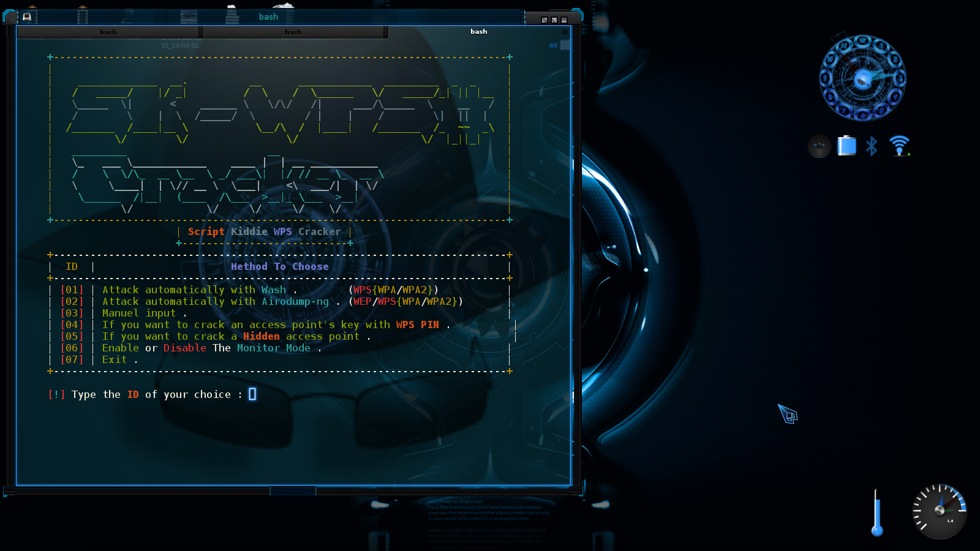Click the battery status icon
Viewport: 980px width, 551px height.
click(846, 146)
